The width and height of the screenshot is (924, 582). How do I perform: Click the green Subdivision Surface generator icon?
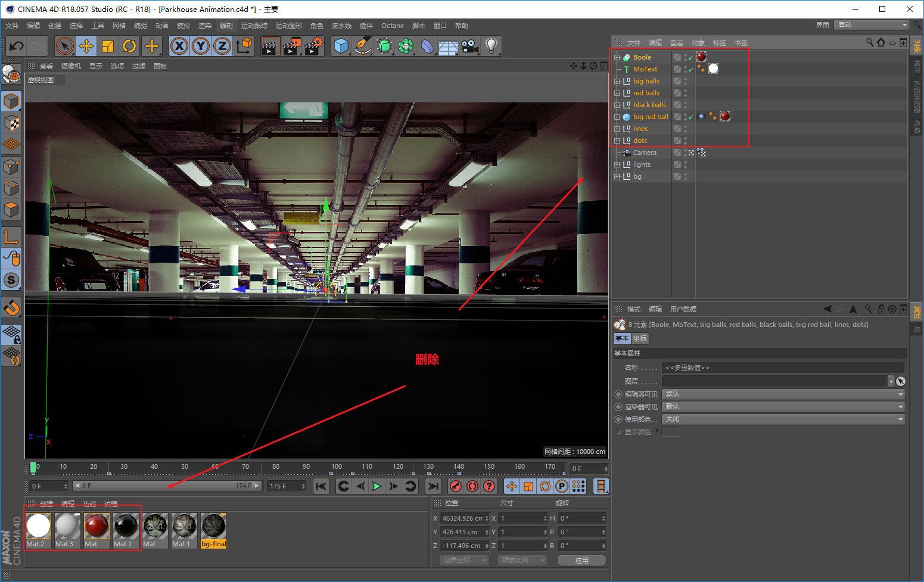pos(384,46)
